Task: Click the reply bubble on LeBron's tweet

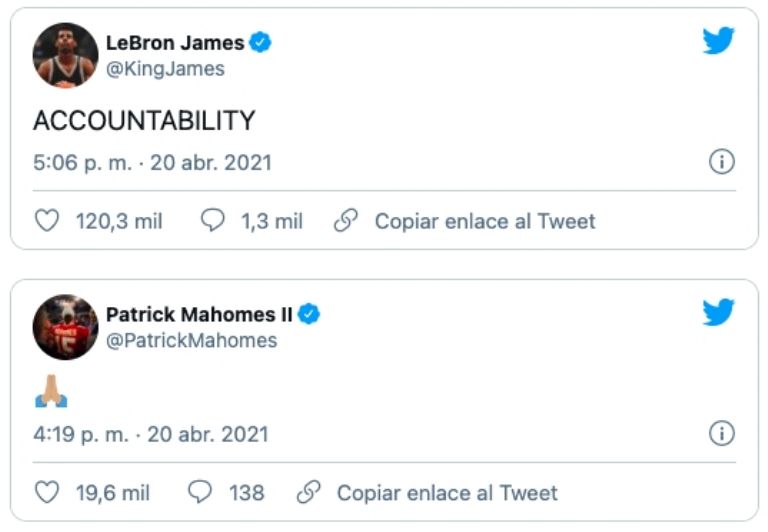Action: (212, 221)
